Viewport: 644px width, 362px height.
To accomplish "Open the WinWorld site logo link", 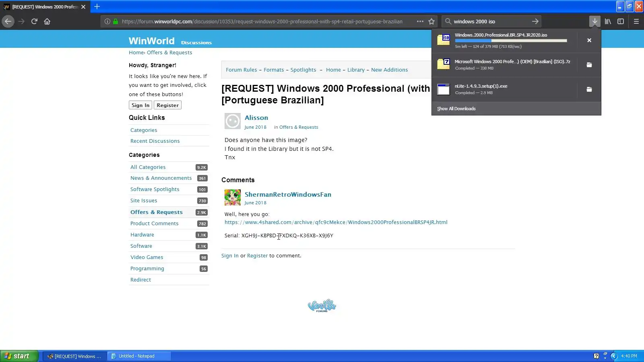I will coord(151,41).
